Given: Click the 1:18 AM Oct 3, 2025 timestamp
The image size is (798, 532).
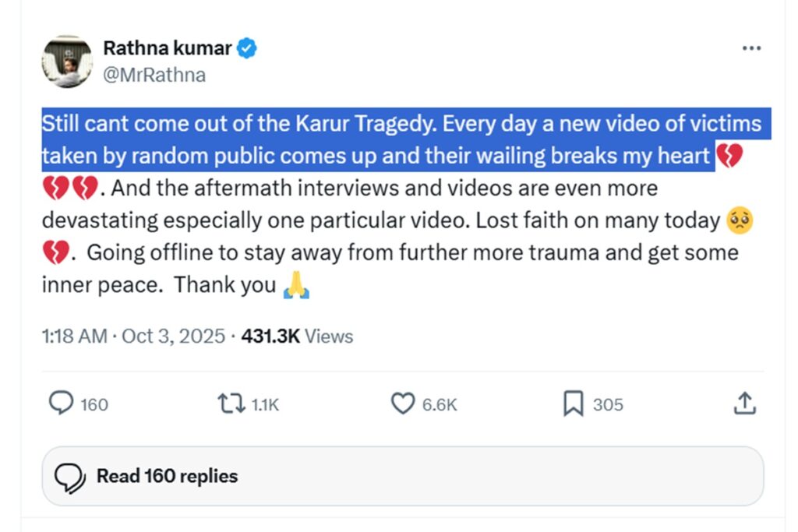Looking at the screenshot, I should tap(132, 336).
